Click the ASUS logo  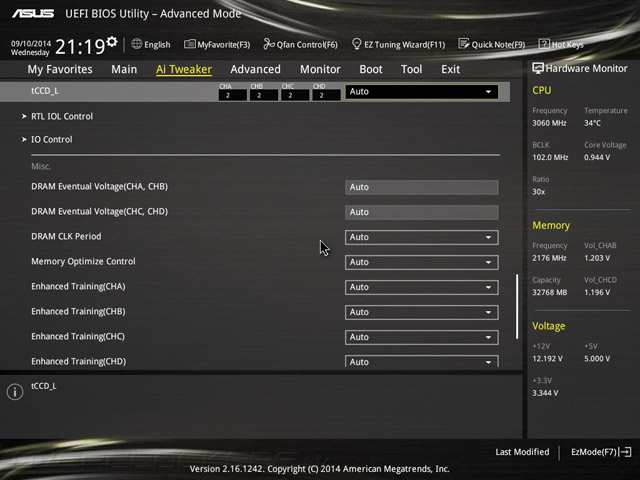33,13
